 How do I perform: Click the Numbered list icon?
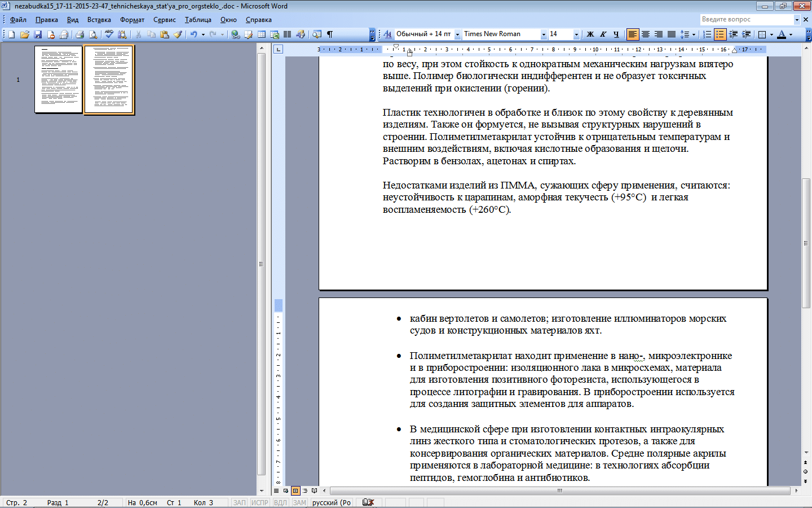707,34
